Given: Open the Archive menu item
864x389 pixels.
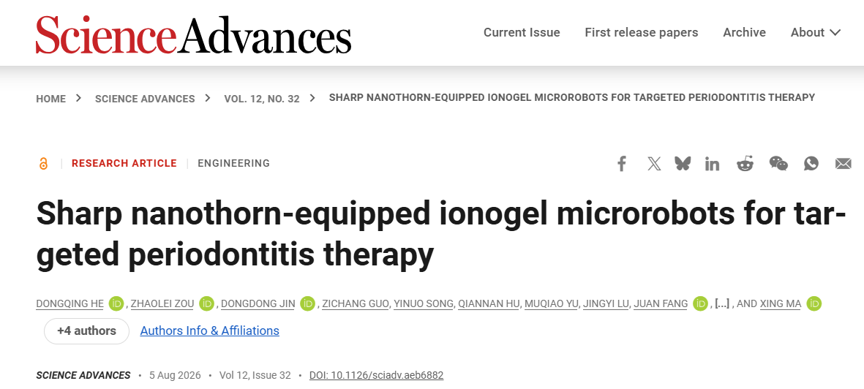Looking at the screenshot, I should pyautogui.click(x=744, y=33).
